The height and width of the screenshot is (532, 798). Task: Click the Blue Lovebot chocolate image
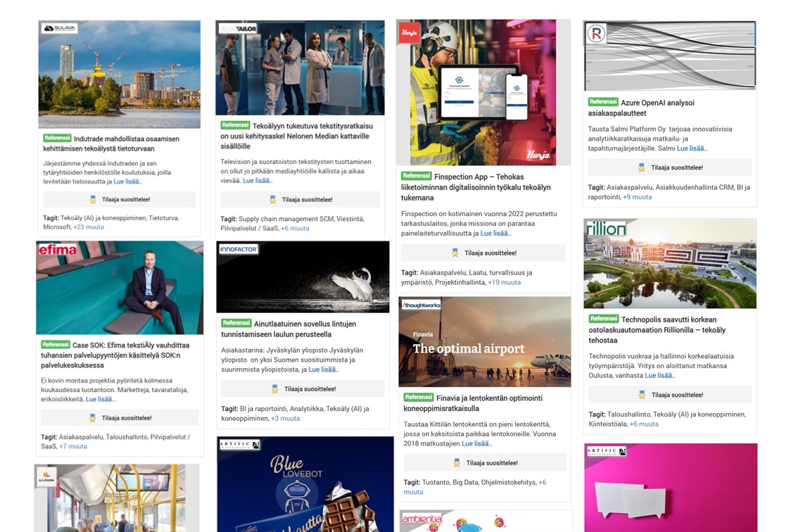[305, 484]
